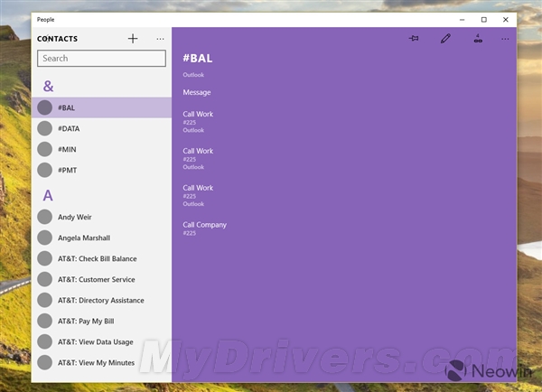
Task: Select the #PMT contact
Action: coord(69,170)
